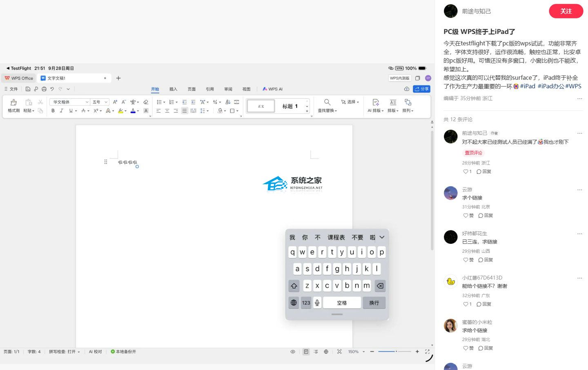Toggle underline formatting

click(x=71, y=111)
